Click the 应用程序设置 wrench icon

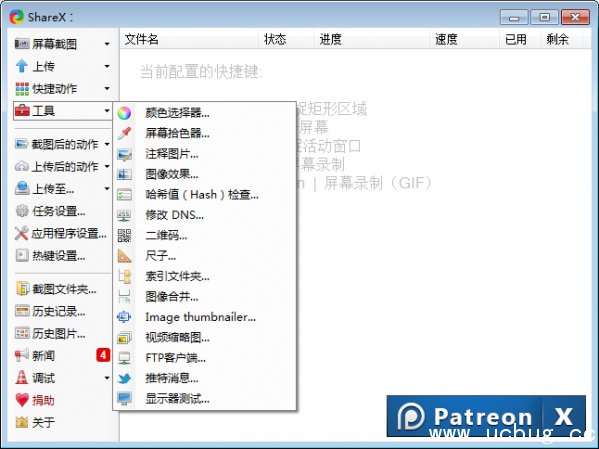coord(22,233)
